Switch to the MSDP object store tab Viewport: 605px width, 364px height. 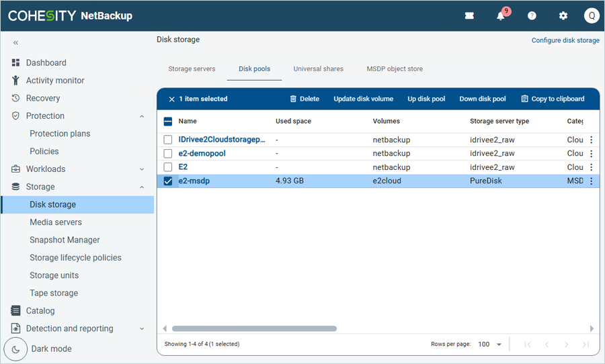pos(395,69)
